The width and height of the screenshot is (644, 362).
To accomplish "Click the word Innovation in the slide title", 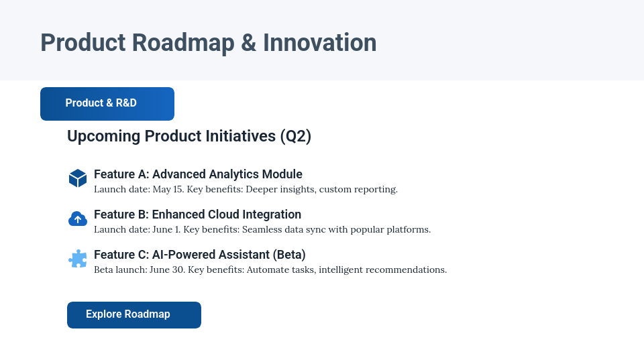I will 319,42.
